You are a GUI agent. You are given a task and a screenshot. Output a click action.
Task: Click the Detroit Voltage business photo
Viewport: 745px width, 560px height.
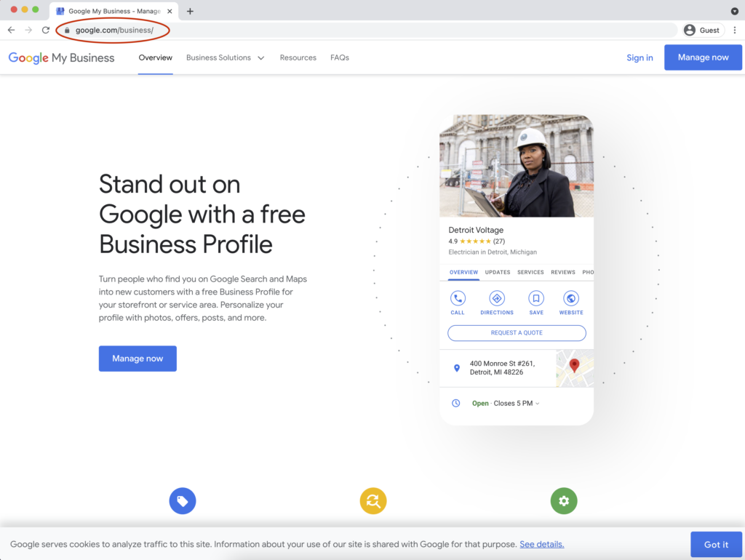(517, 166)
